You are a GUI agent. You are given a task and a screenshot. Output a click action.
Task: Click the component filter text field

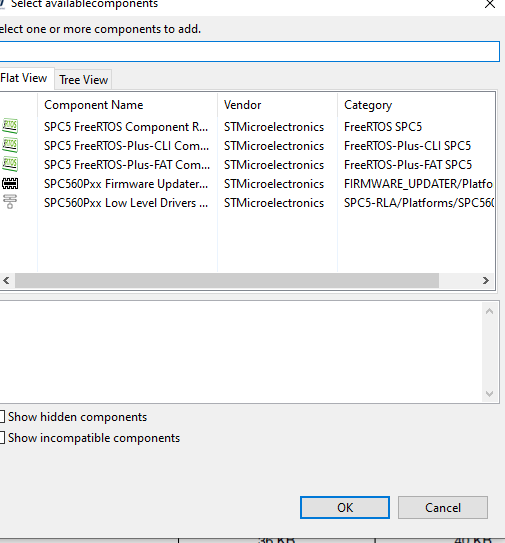(249, 52)
